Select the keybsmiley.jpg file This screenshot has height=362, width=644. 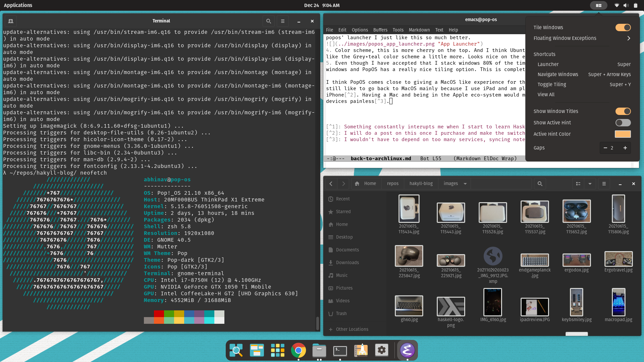click(x=577, y=305)
